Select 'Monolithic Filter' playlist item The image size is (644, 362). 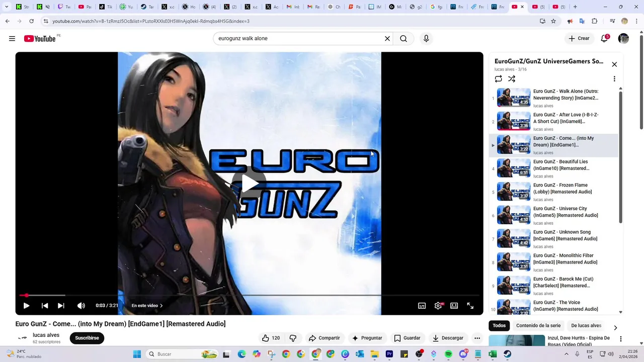(x=553, y=262)
